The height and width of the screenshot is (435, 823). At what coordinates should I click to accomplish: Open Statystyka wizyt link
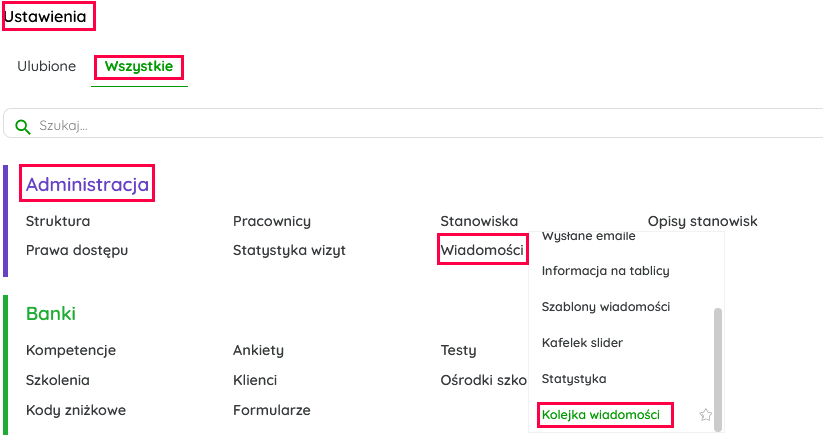289,250
